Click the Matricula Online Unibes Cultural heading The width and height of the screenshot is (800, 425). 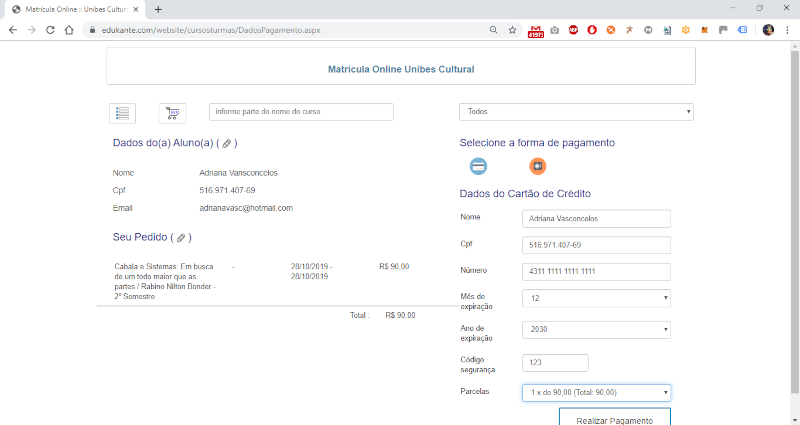(401, 69)
